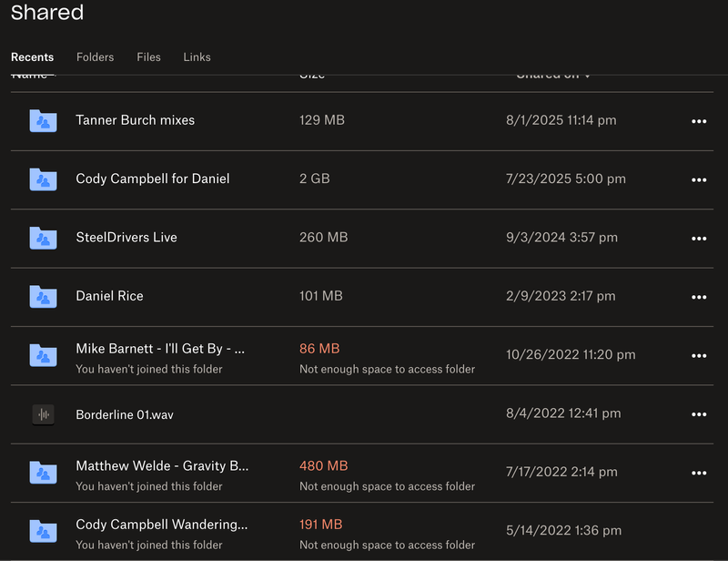Click the Matthew Welde Gravity folder icon
728x561 pixels.
coord(43,473)
